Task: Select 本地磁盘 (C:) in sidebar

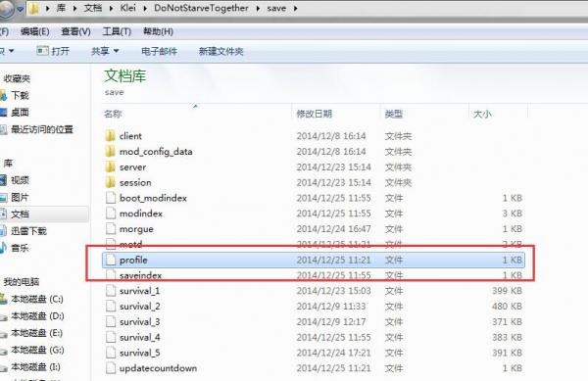Action: point(37,299)
